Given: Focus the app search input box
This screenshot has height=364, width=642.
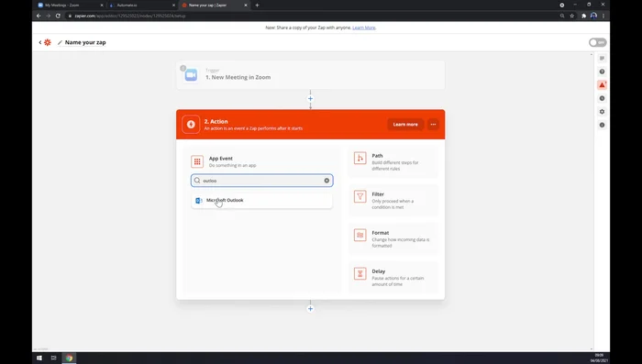Looking at the screenshot, I should click(x=261, y=181).
